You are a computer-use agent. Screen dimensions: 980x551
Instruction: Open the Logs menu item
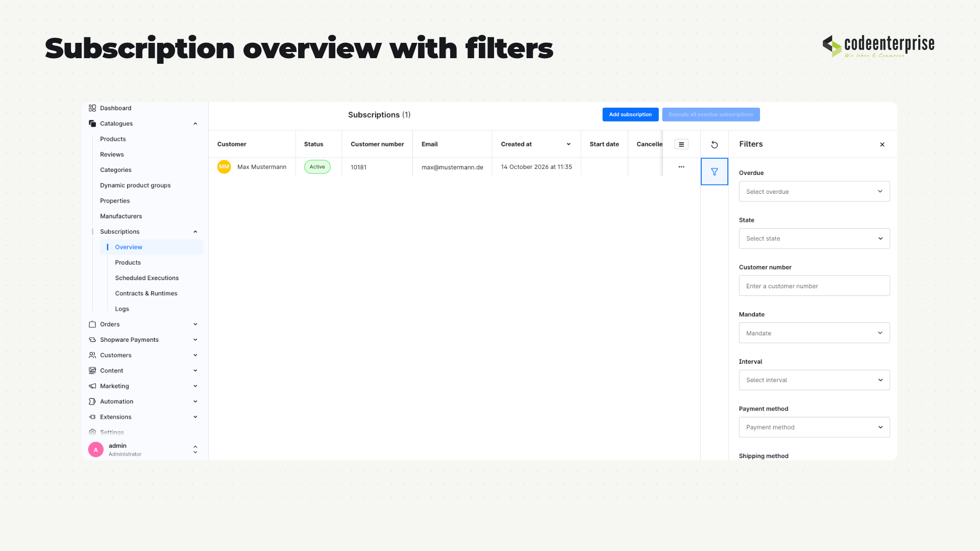point(122,309)
